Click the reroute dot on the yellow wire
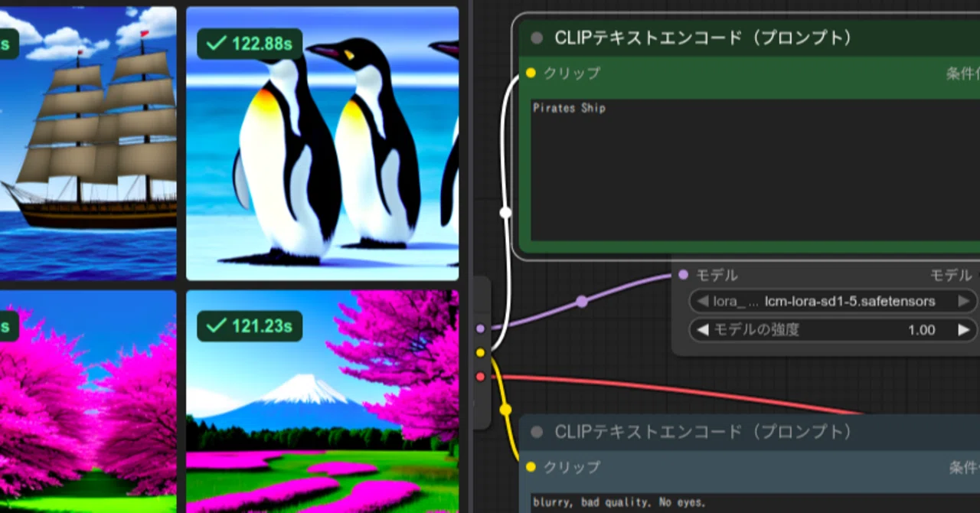This screenshot has height=513, width=980. point(505,410)
